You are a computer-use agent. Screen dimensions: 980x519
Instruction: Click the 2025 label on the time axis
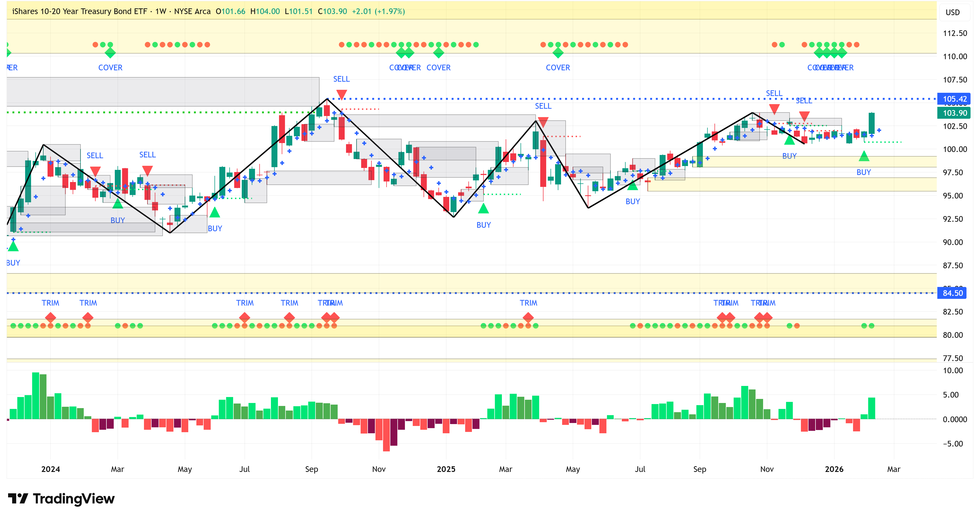coord(446,469)
